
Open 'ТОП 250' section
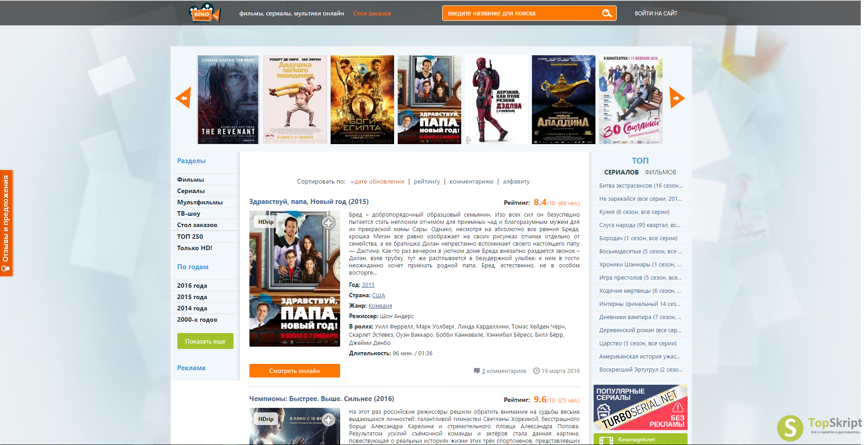tap(190, 237)
